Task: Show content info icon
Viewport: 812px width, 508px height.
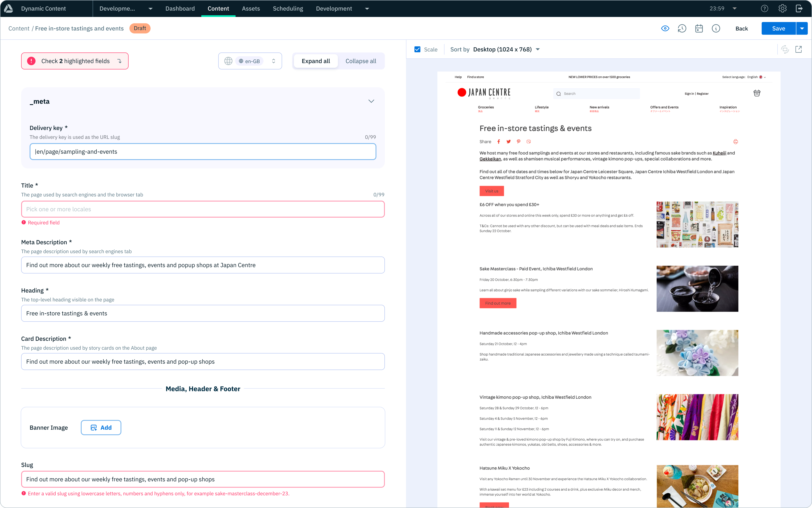Action: [x=716, y=29]
